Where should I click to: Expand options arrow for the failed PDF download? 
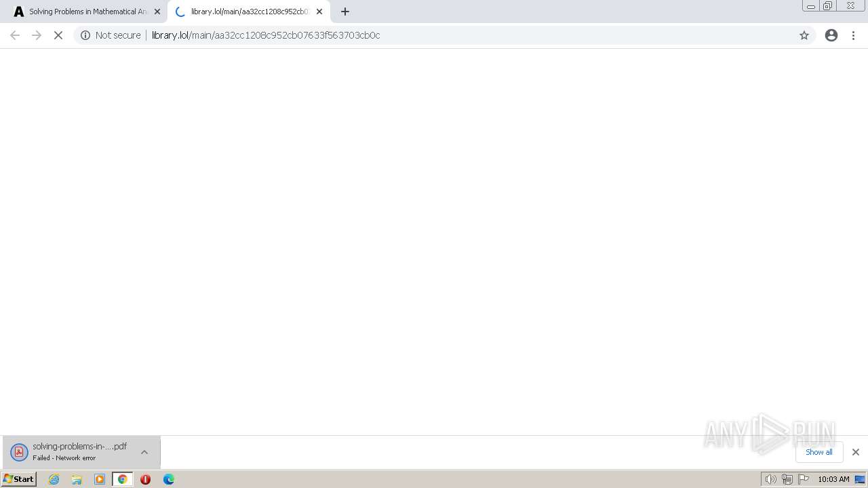(x=144, y=452)
